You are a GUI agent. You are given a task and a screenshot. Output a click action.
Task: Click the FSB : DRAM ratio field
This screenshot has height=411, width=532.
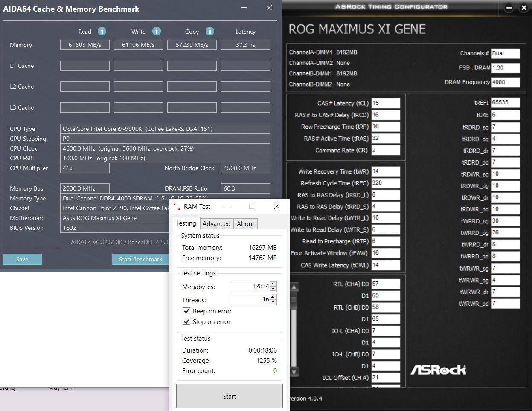point(506,68)
